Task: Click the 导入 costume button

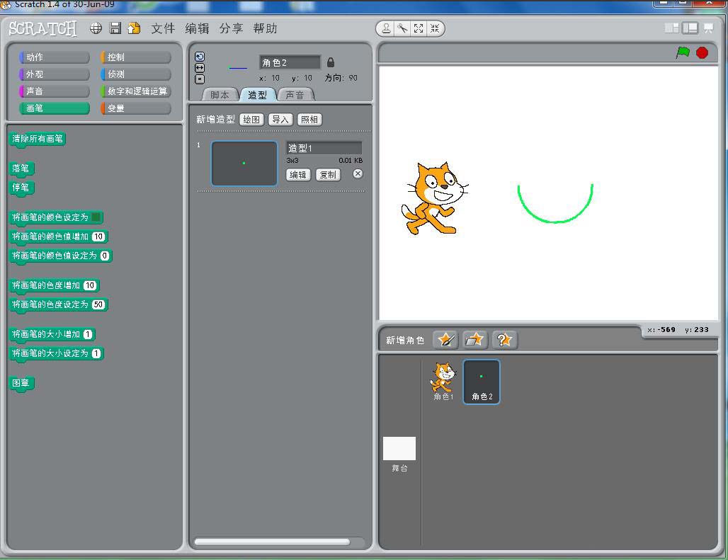Action: [280, 119]
